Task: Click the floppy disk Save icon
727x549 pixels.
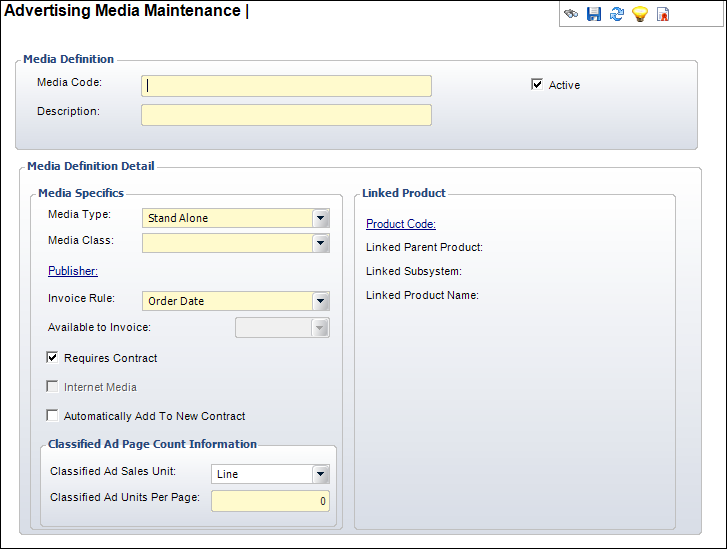Action: [x=594, y=14]
